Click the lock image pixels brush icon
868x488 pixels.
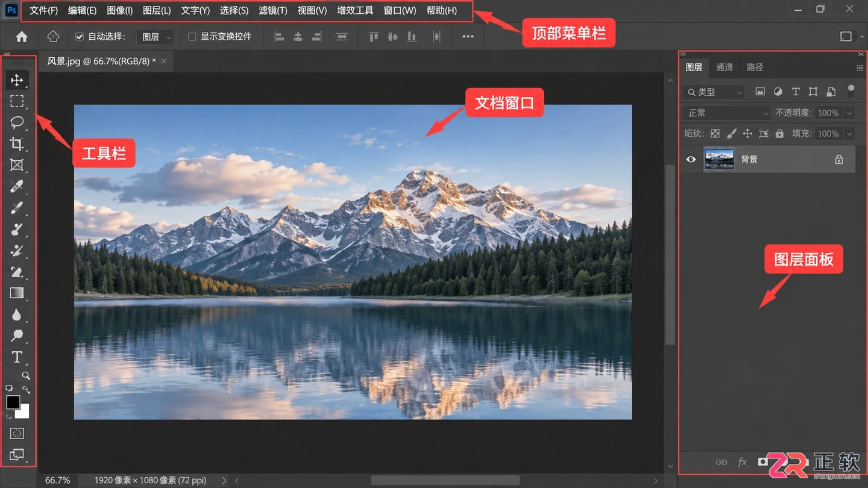click(731, 134)
